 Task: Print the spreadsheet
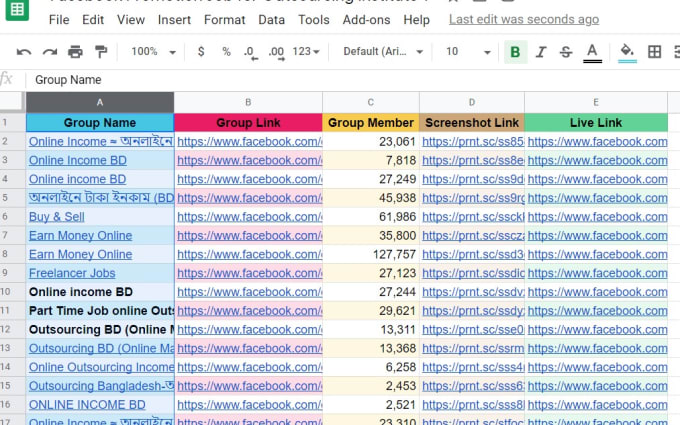tap(75, 52)
